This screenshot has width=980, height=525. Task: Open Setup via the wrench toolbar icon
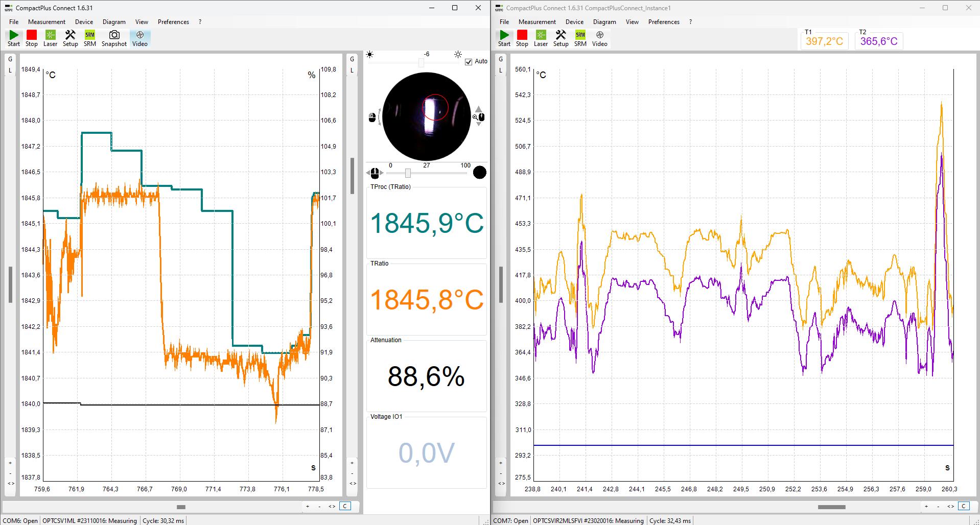point(70,36)
